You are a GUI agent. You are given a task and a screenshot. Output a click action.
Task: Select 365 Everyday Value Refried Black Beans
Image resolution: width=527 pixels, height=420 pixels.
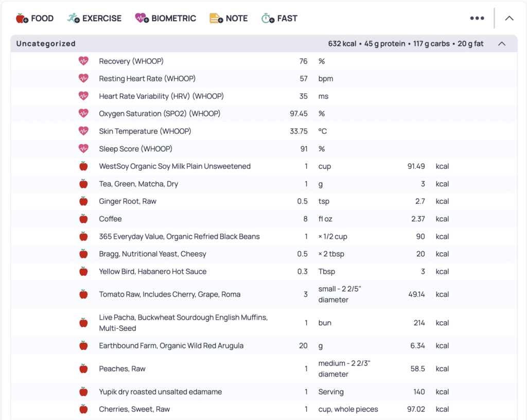coord(179,236)
